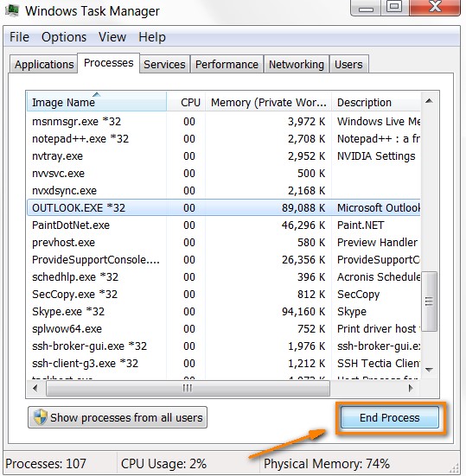
Task: Click the 94,160 K memory value
Action: pos(303,312)
